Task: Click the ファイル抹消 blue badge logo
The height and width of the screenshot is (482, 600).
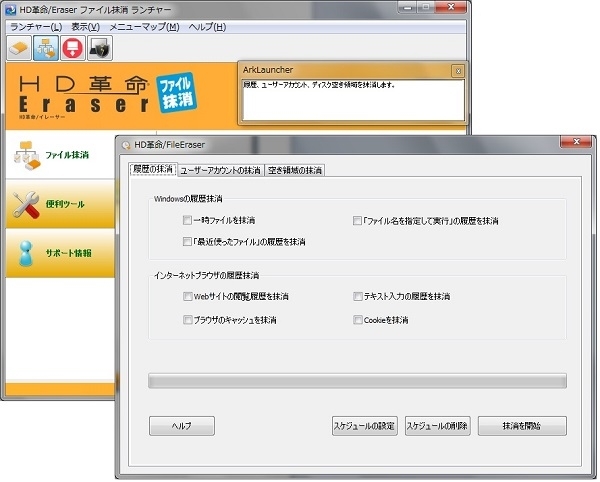Action: coord(176,93)
